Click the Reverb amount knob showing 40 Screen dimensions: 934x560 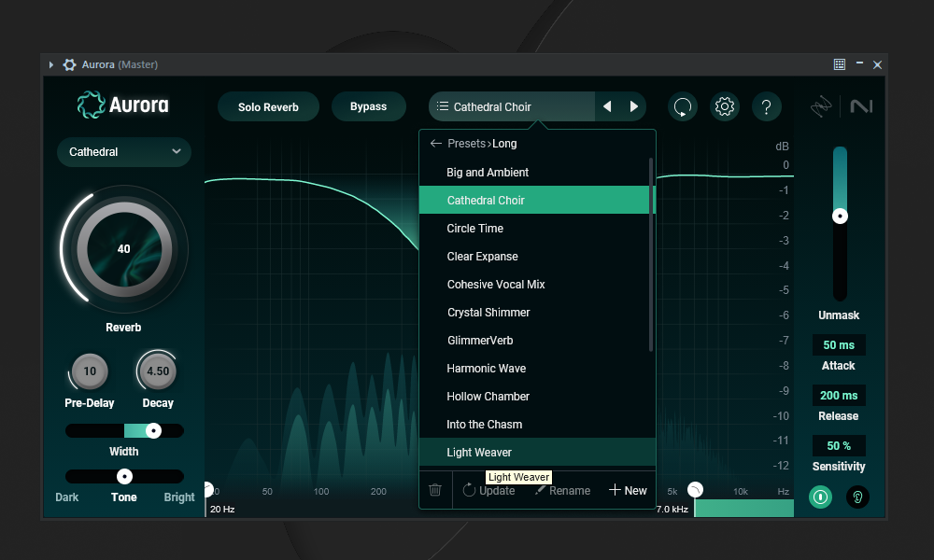[x=124, y=249]
